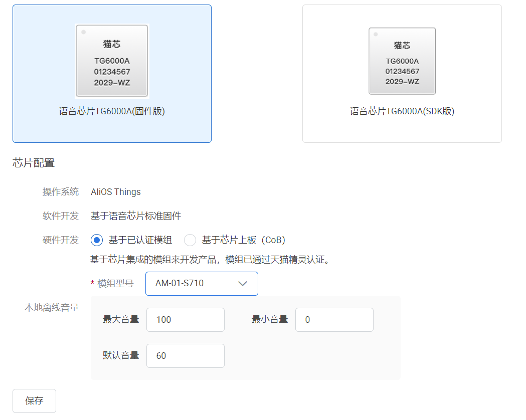Image resolution: width=526 pixels, height=420 pixels.
Task: Click the 本地离线音量 label
Action: tap(52, 308)
